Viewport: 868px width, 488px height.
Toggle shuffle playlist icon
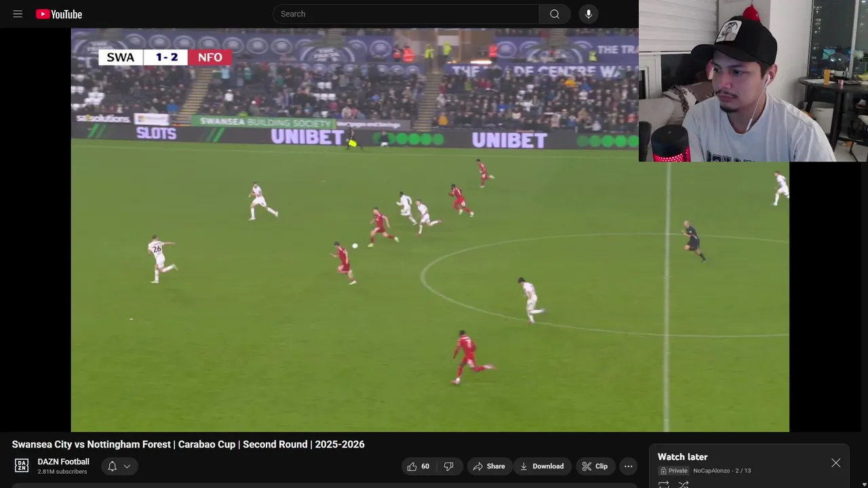click(684, 485)
